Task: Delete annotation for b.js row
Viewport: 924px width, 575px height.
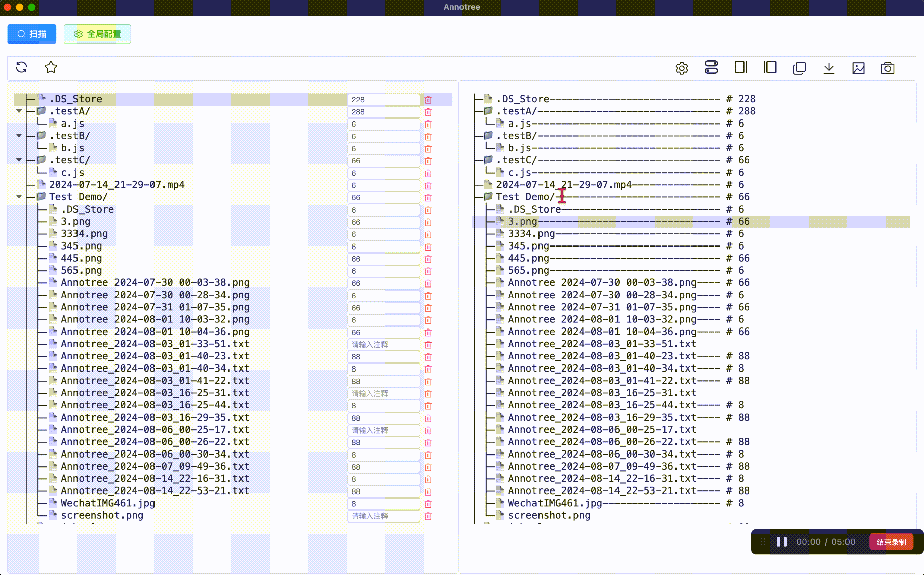Action: tap(428, 149)
